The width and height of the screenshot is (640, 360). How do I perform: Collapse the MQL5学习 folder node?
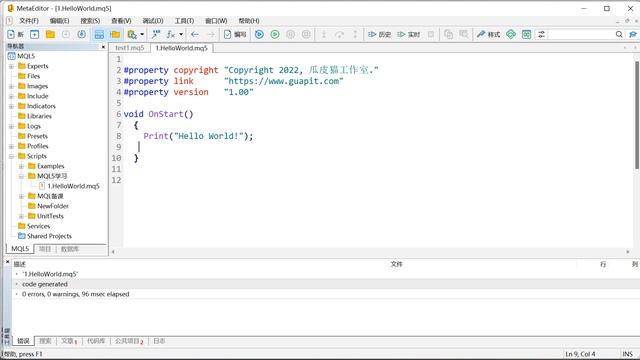pos(21,176)
